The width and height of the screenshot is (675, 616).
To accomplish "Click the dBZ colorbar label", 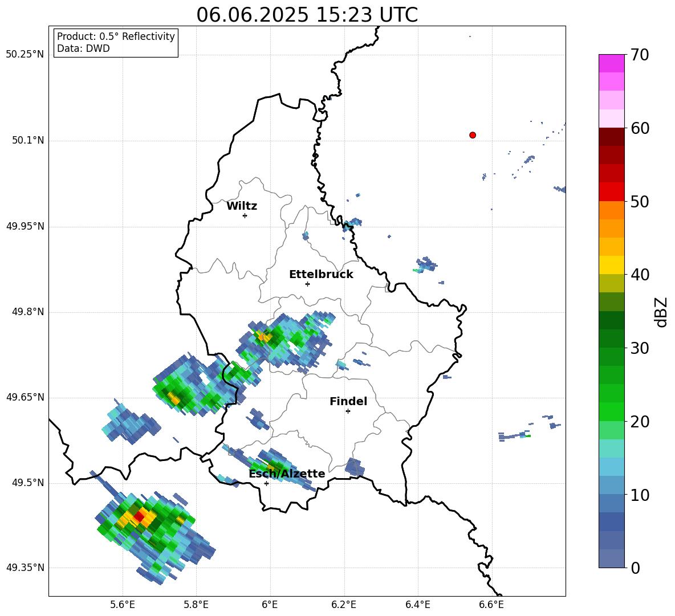I will point(662,312).
